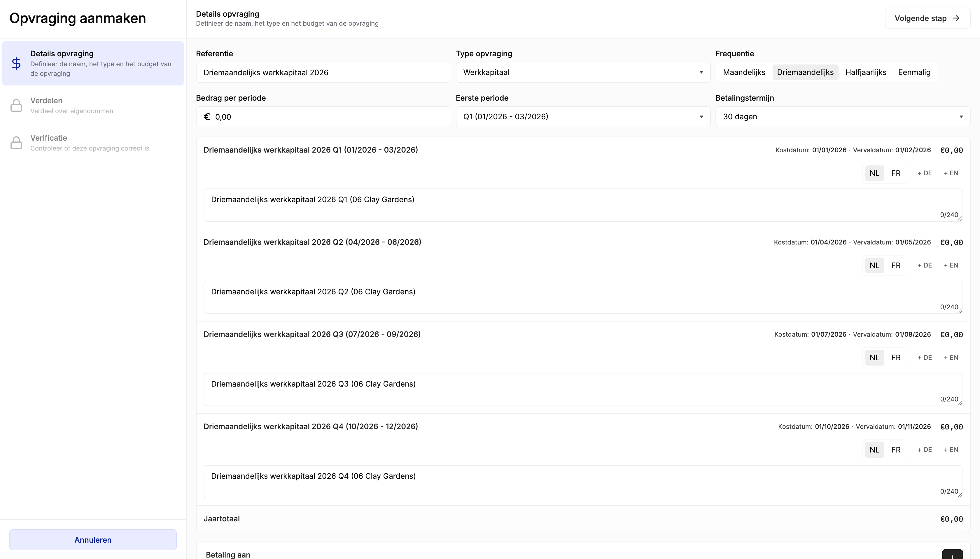The image size is (980, 559).
Task: Click Kostdatum 01/10/2026 text
Action: click(x=813, y=427)
